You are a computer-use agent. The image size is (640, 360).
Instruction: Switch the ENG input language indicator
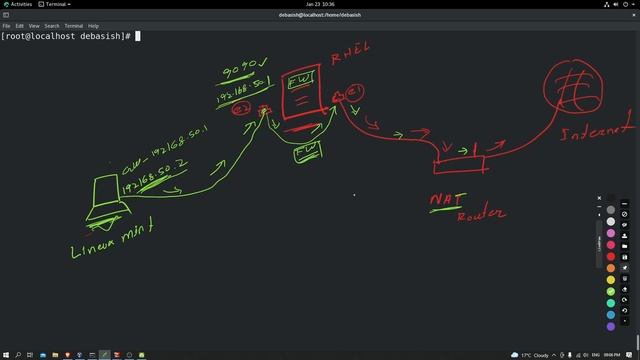(596, 355)
